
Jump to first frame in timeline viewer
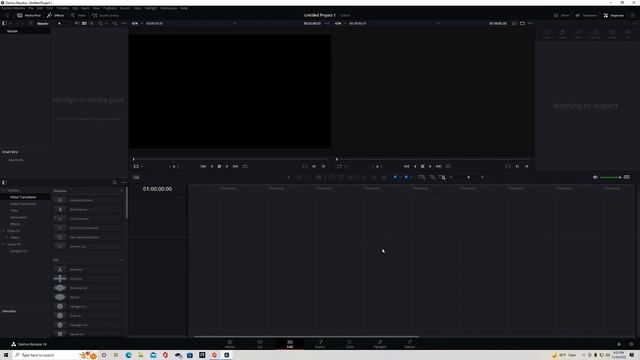pyautogui.click(x=406, y=166)
